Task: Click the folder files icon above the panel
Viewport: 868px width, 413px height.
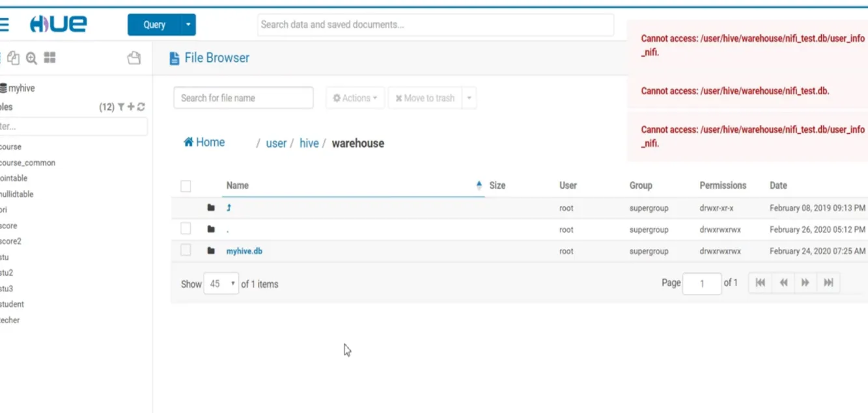Action: 133,58
